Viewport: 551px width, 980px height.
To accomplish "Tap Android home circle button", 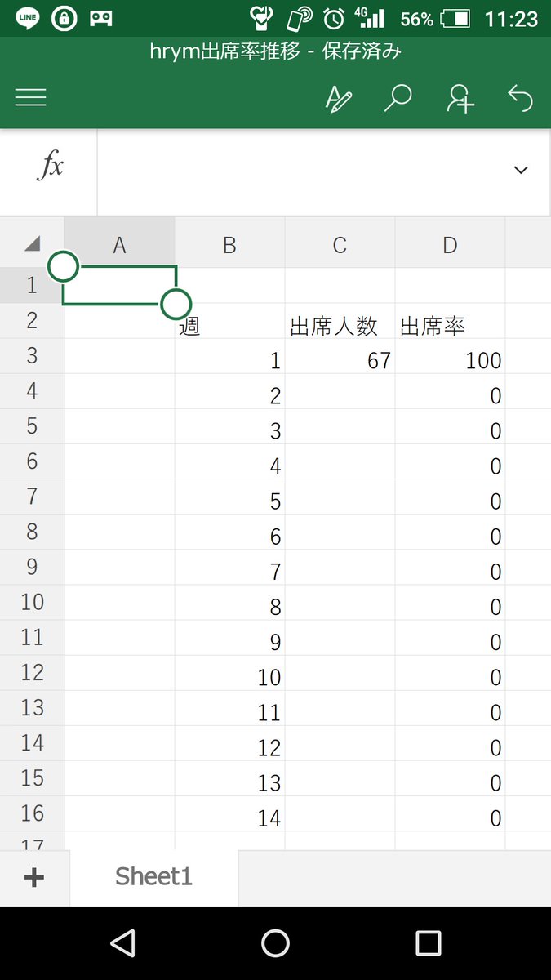I will pyautogui.click(x=275, y=943).
